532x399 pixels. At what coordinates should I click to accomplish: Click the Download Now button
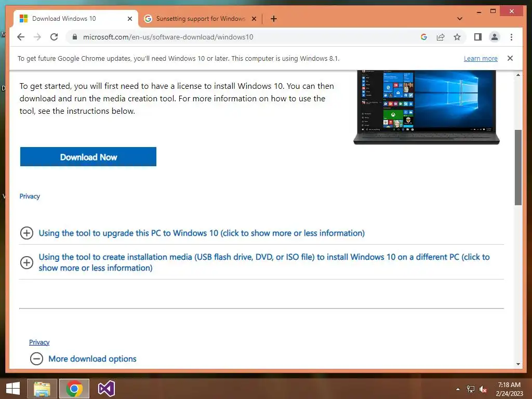[x=88, y=157]
